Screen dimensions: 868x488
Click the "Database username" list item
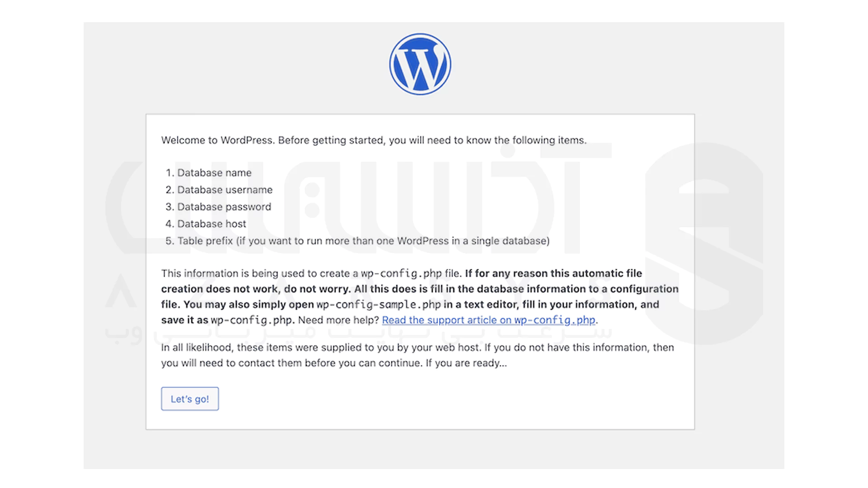pos(225,190)
